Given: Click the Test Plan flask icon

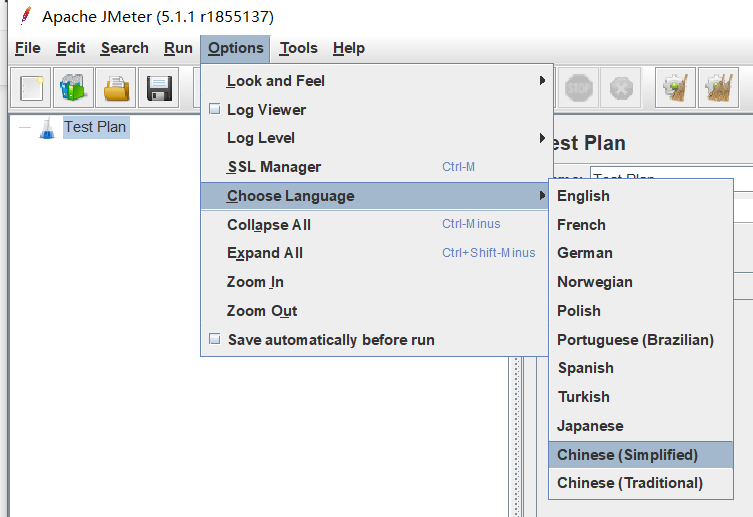Looking at the screenshot, I should (47, 128).
